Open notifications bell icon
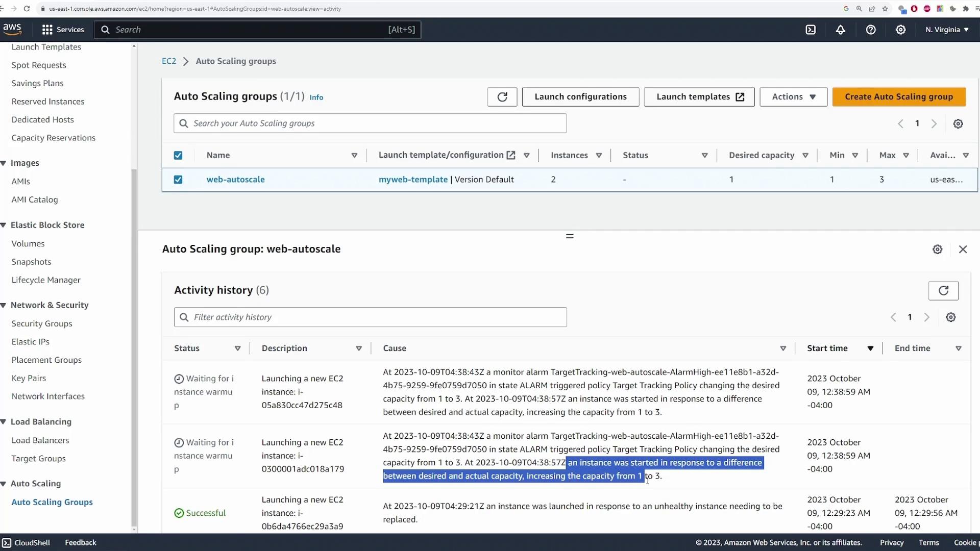Viewport: 980px width, 551px height. (x=840, y=30)
